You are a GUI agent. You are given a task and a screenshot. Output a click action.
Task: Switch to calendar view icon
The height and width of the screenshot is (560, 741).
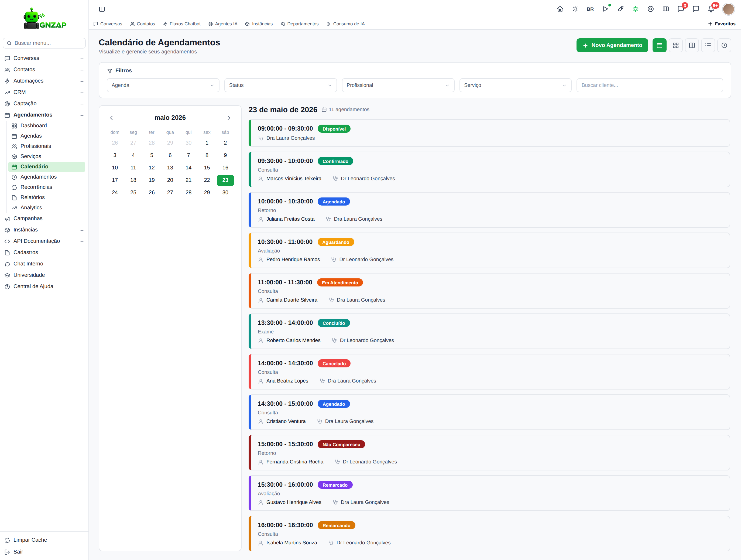[659, 45]
